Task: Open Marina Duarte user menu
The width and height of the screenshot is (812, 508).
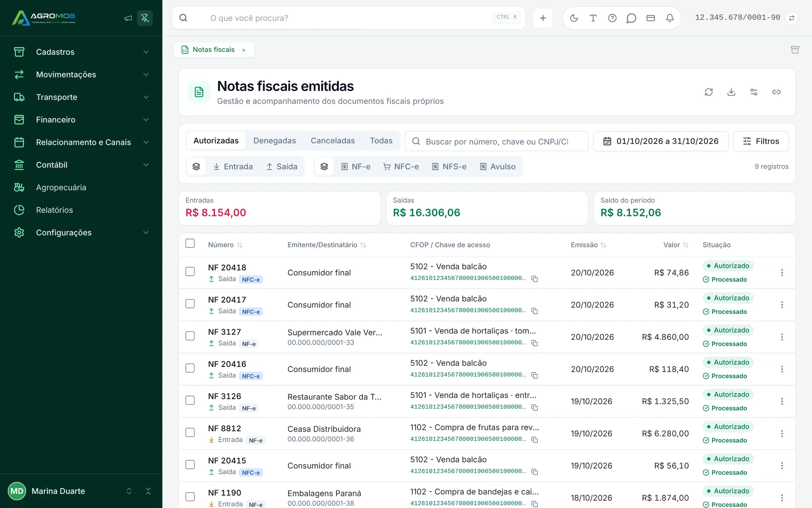Action: point(70,491)
